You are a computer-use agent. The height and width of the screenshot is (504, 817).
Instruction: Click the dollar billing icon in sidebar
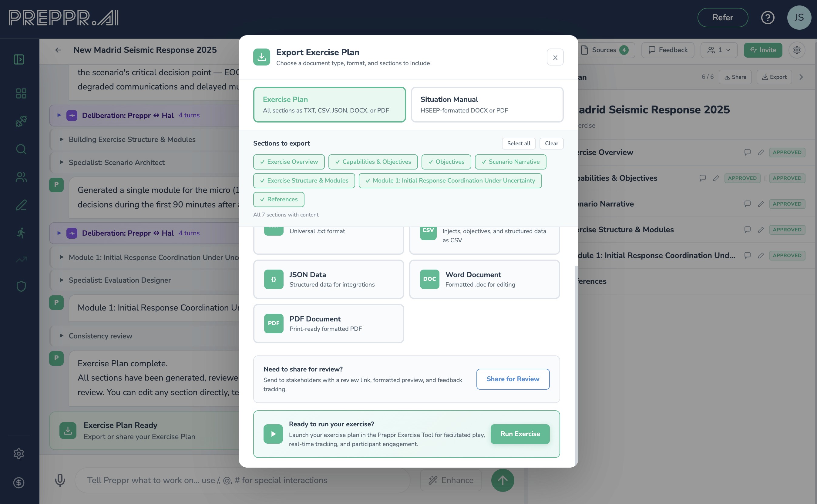(x=19, y=482)
